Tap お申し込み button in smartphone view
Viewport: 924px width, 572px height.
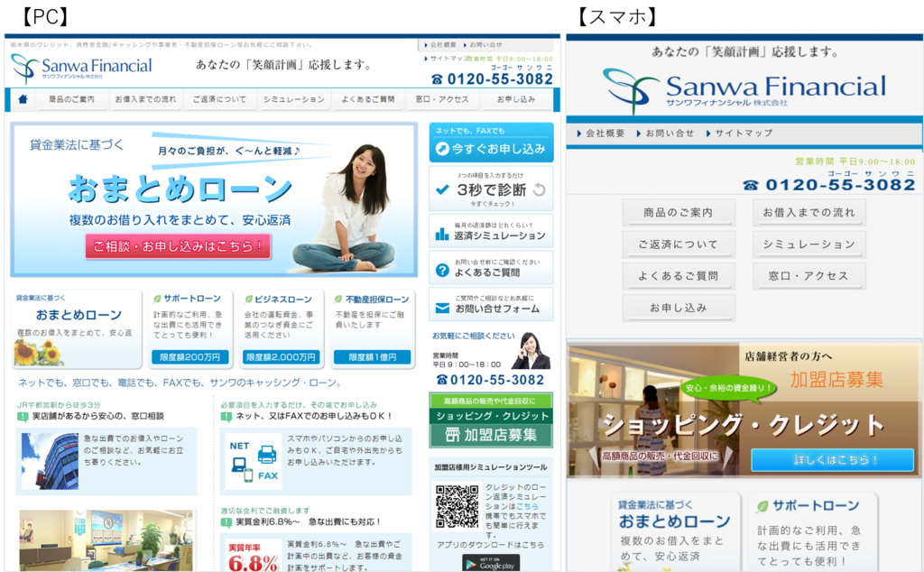pyautogui.click(x=679, y=308)
